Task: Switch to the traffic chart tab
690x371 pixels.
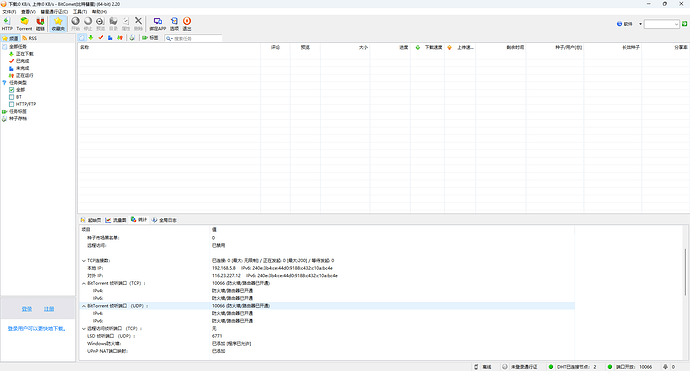Action: click(116, 220)
